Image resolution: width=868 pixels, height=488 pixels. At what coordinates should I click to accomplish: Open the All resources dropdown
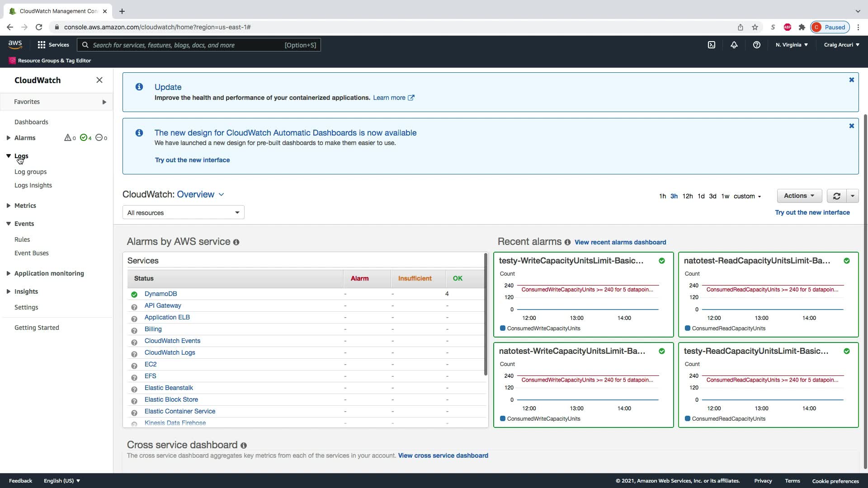[183, 212]
